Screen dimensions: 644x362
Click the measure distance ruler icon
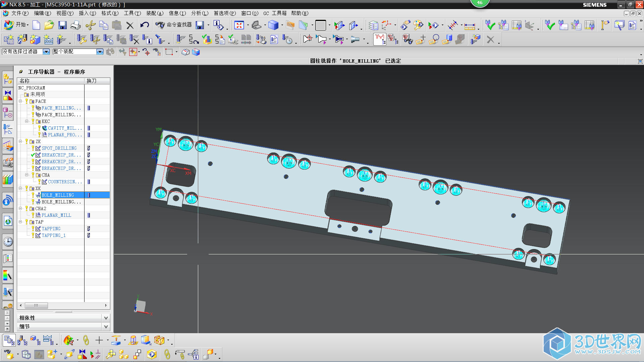470,26
